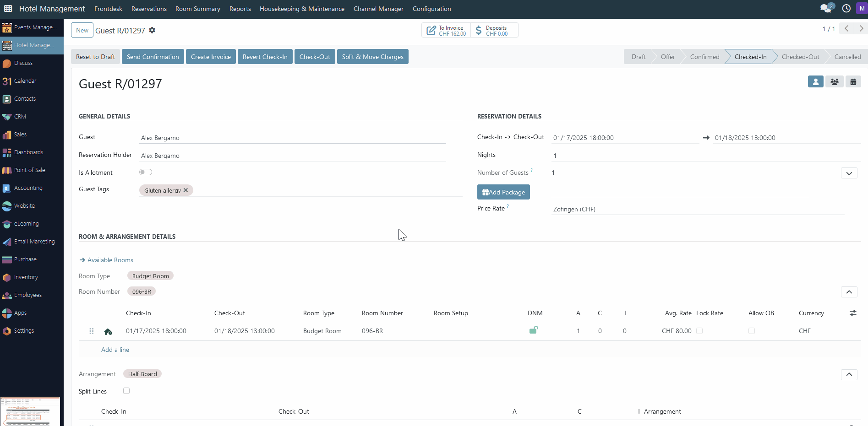The height and width of the screenshot is (426, 868).
Task: Click the thumbnail preview at bottom-left
Action: pyautogui.click(x=30, y=411)
